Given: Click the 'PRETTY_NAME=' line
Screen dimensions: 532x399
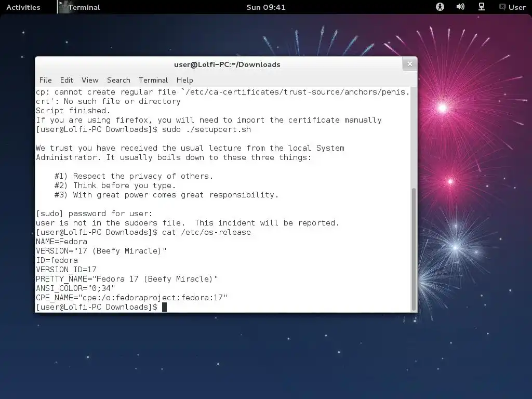Looking at the screenshot, I should 127,279.
